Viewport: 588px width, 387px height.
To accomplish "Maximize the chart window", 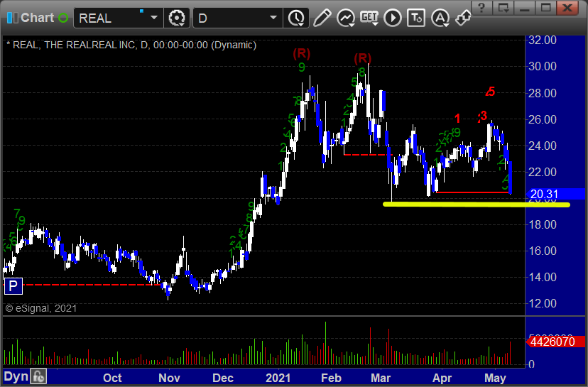I will pyautogui.click(x=545, y=8).
